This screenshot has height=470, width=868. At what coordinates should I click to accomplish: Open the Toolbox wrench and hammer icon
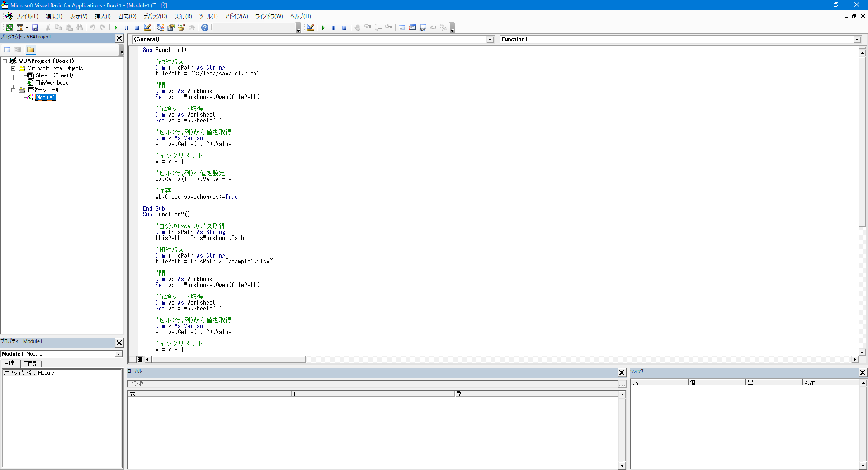pos(192,28)
